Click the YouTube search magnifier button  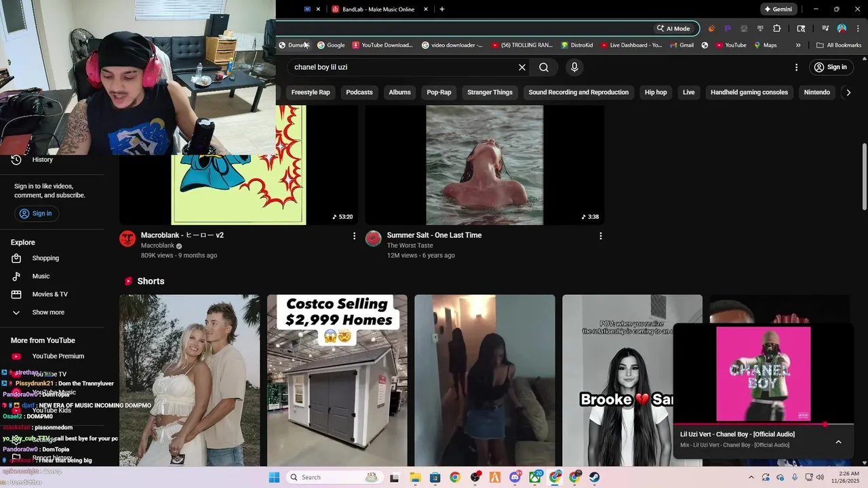[544, 67]
